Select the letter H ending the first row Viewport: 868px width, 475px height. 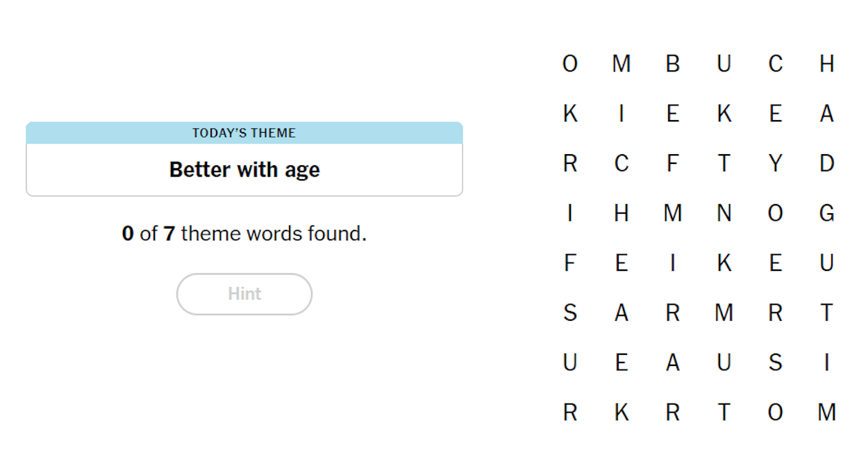point(827,63)
